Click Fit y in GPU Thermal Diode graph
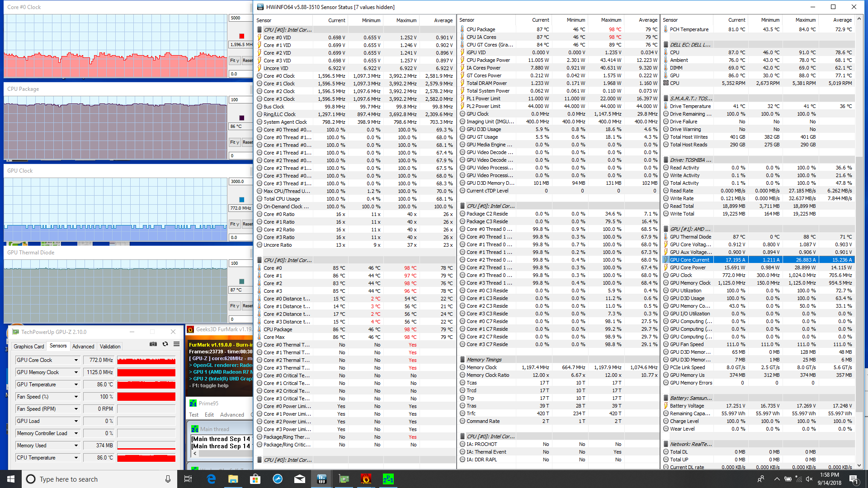868x488 pixels. point(234,306)
